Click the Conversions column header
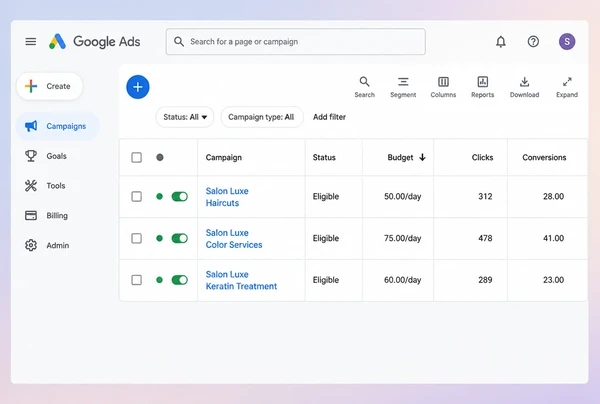This screenshot has height=404, width=600. click(x=544, y=157)
